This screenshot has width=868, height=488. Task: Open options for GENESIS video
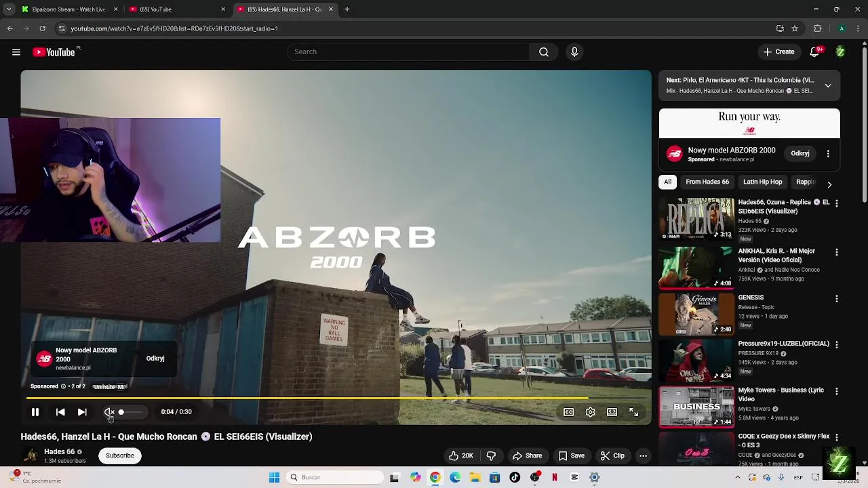click(x=836, y=299)
